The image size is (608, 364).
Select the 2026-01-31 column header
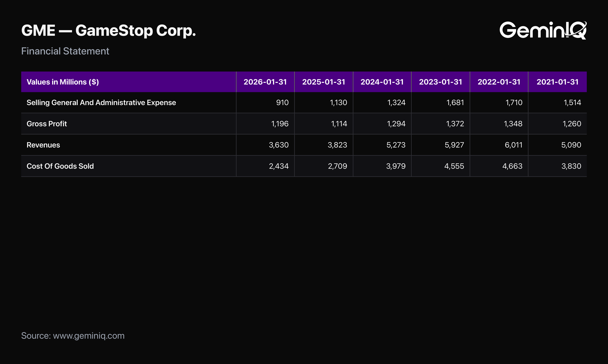point(265,82)
